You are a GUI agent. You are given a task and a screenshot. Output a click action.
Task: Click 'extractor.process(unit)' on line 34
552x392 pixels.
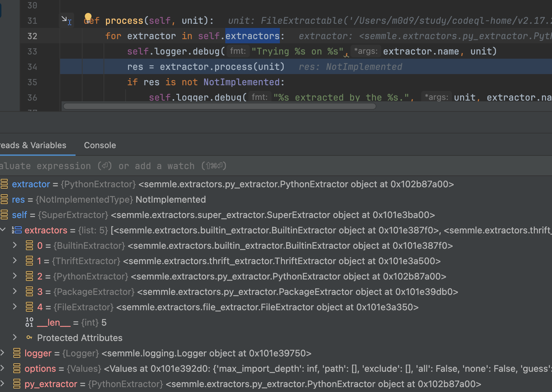coord(222,67)
